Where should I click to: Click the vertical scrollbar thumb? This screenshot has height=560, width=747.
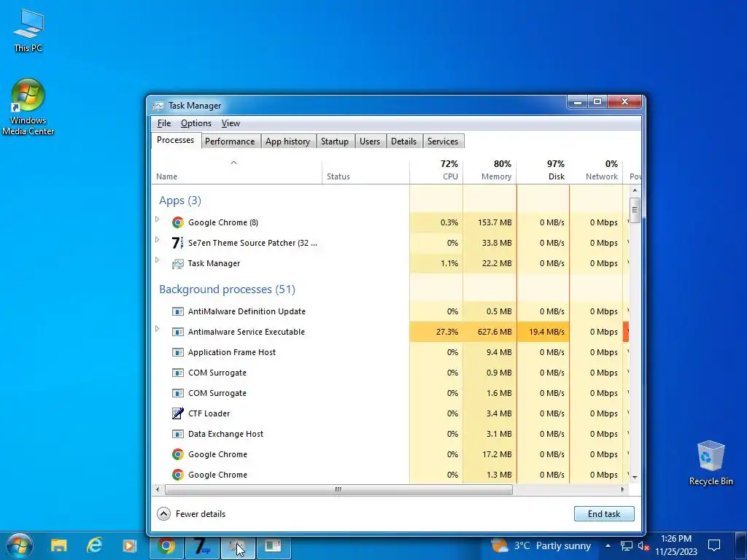(635, 210)
